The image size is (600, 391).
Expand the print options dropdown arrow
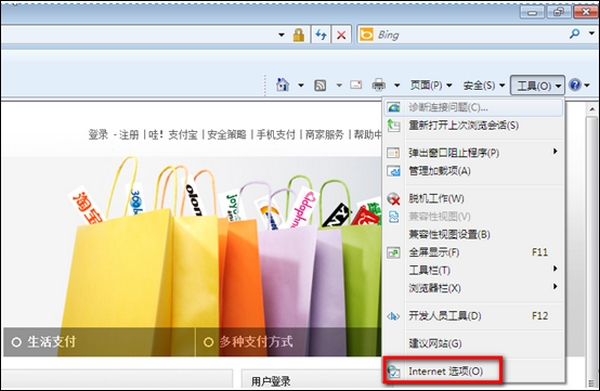[397, 85]
